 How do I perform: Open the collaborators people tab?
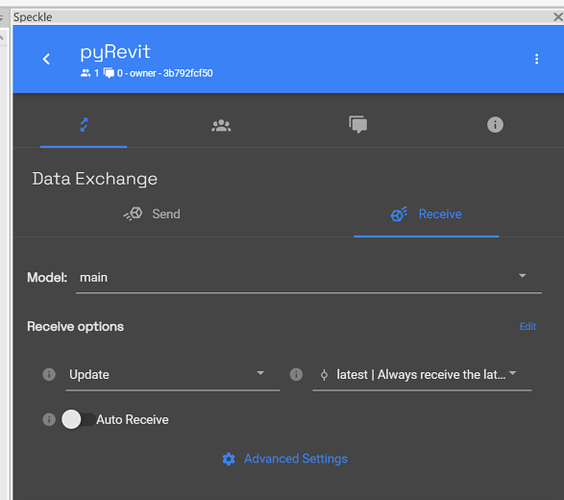[x=221, y=125]
